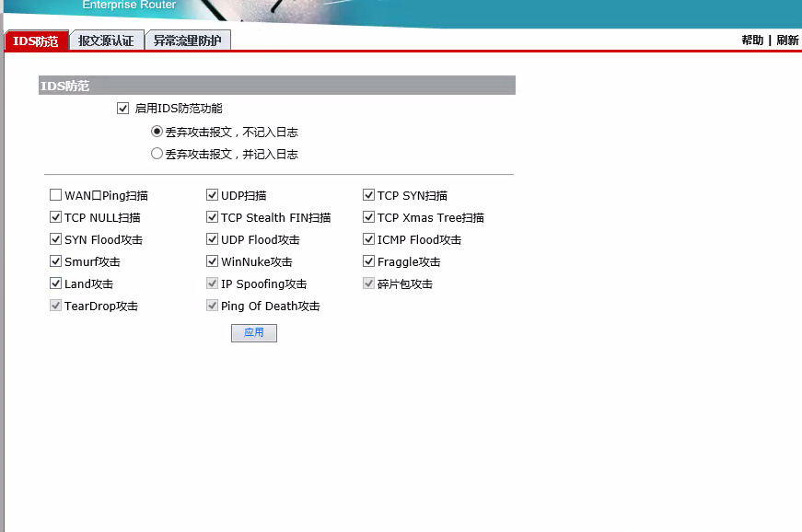
Task: Toggle the 启用IDS防范功能 checkbox
Action: point(122,109)
